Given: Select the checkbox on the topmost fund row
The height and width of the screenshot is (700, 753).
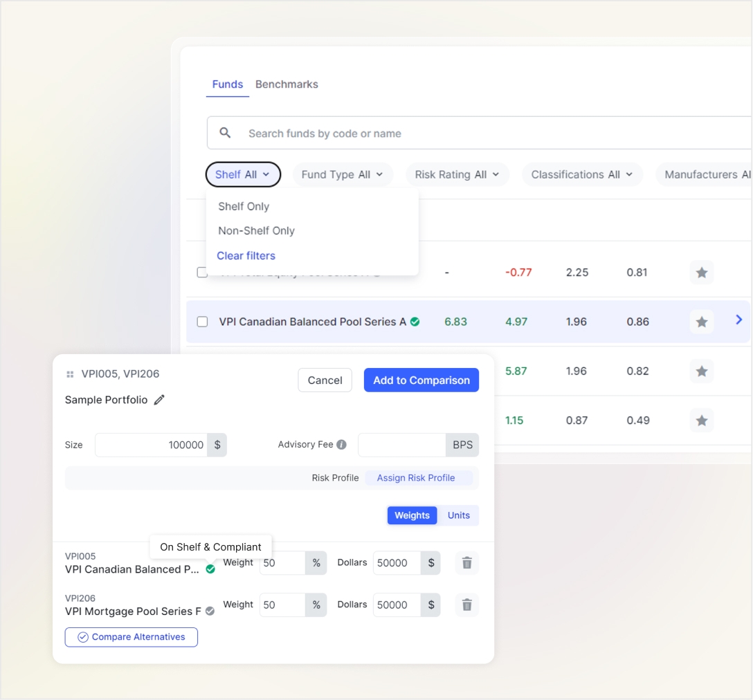Looking at the screenshot, I should [201, 273].
